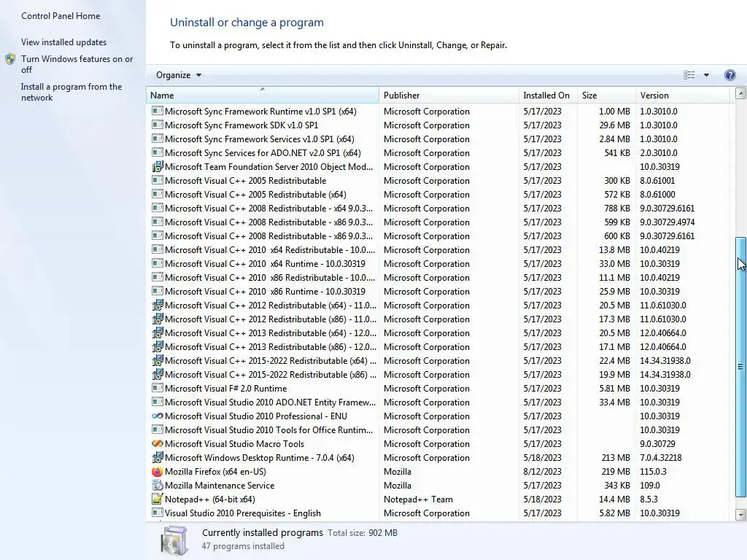Viewport: 747px width, 560px height.
Task: Click the installed programs CD box icon
Action: (174, 540)
